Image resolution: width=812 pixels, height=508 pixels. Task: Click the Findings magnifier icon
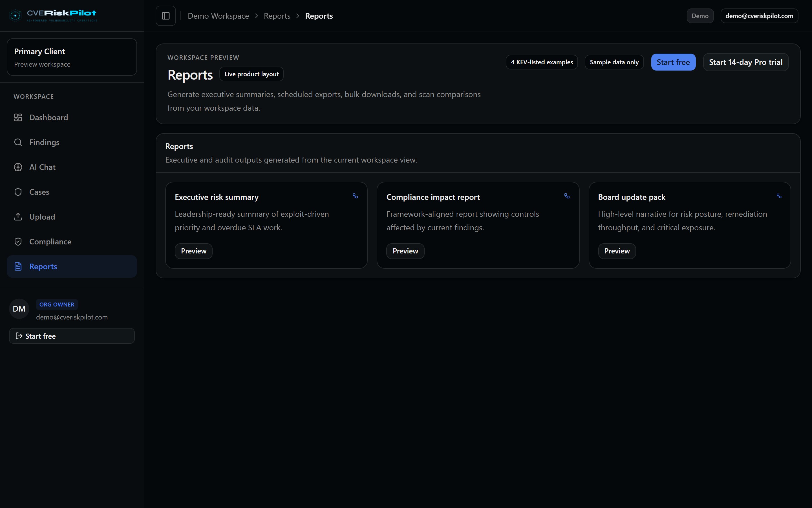click(x=18, y=142)
